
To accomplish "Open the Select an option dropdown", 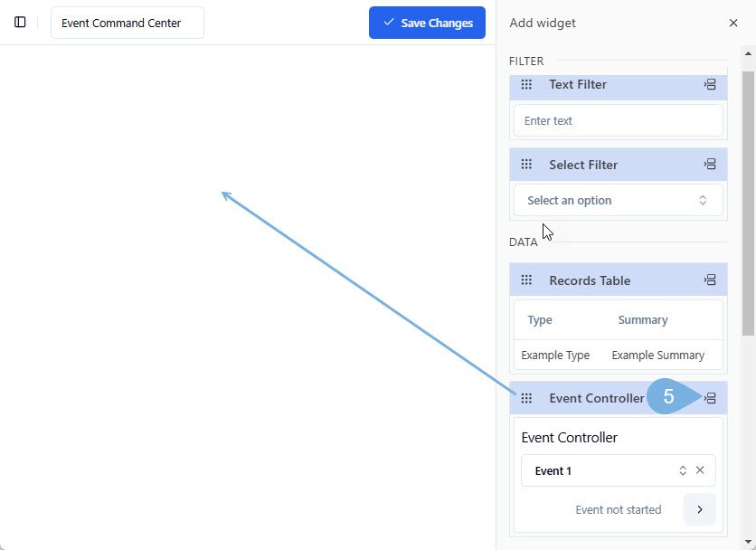I will [x=619, y=200].
